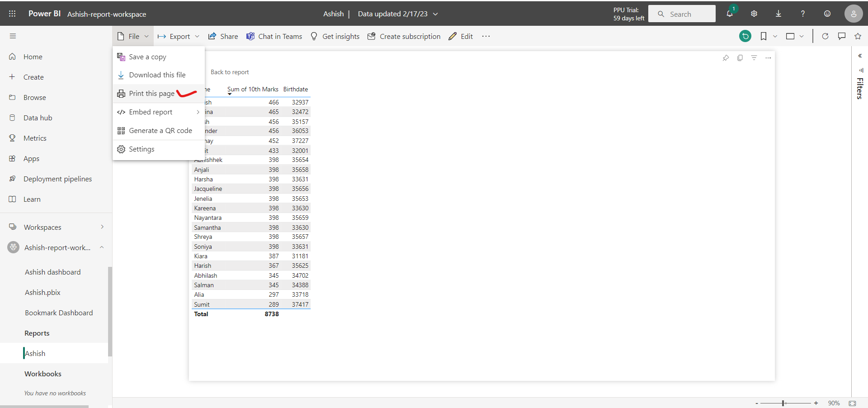Collapse the left navigation pane

[x=13, y=36]
